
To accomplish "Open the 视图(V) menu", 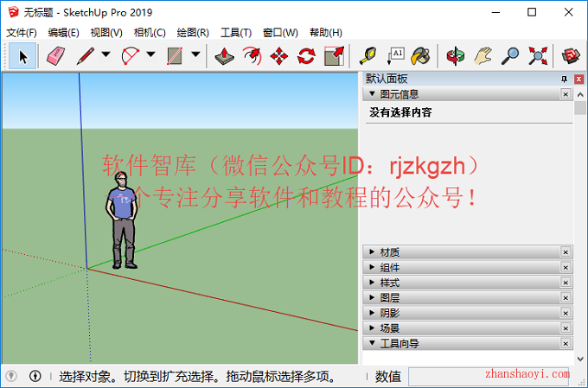I will [x=106, y=33].
